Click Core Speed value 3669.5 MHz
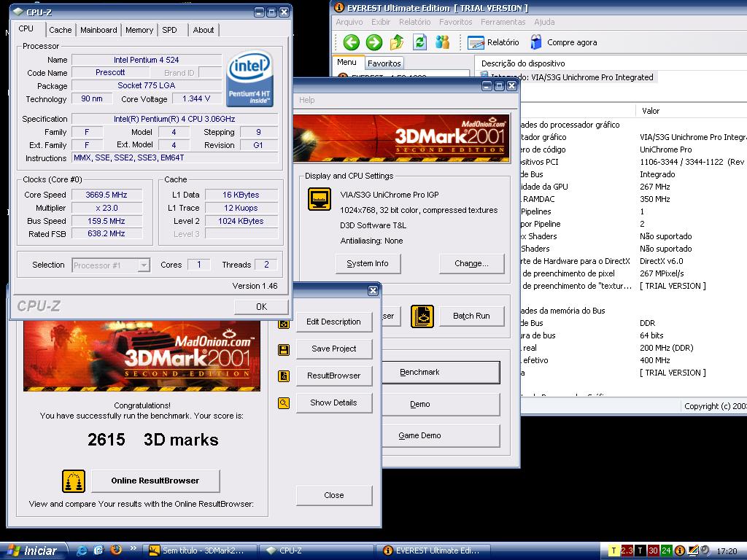This screenshot has width=747, height=560. tap(107, 195)
